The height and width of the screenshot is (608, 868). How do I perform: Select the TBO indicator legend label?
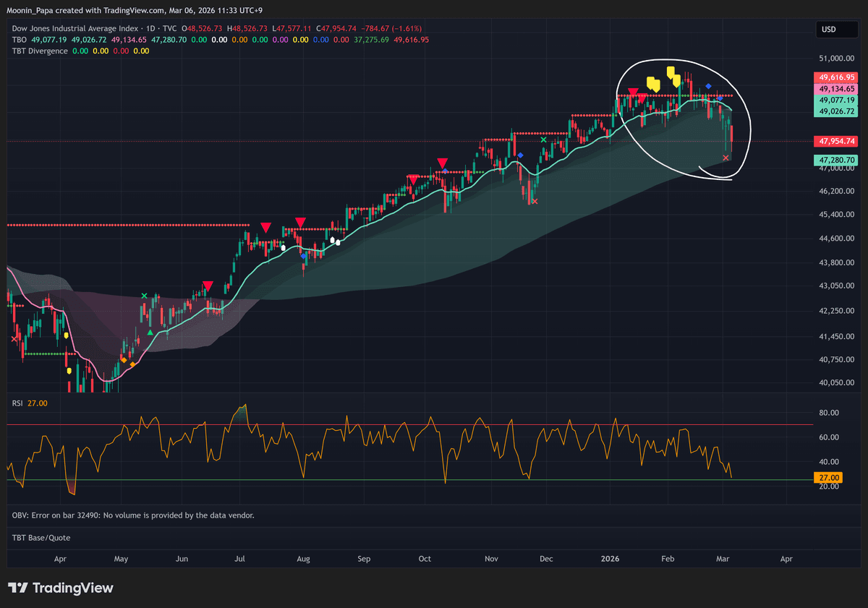click(20, 40)
